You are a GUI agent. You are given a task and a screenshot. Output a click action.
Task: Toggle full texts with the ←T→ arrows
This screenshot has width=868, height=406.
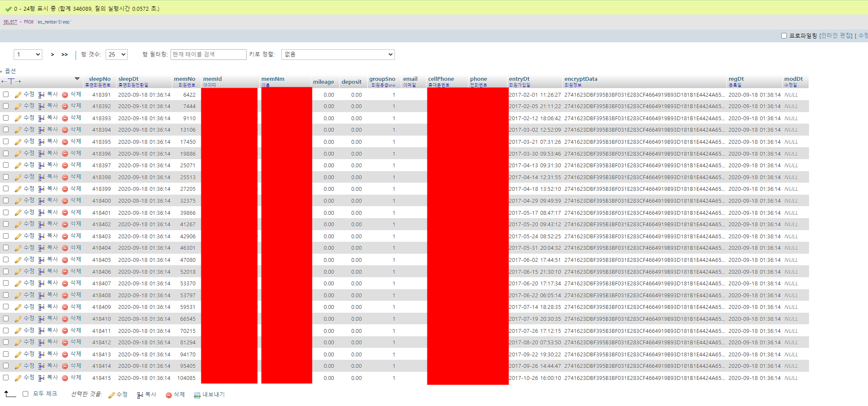click(11, 81)
